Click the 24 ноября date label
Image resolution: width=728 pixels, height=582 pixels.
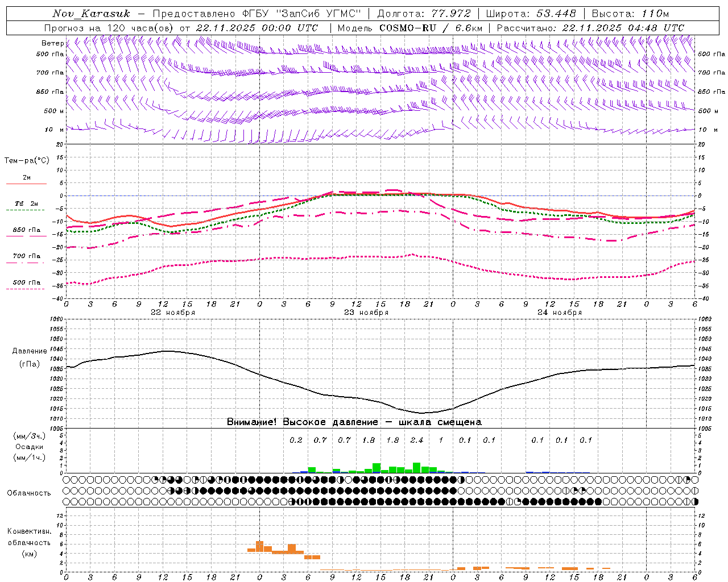(560, 313)
